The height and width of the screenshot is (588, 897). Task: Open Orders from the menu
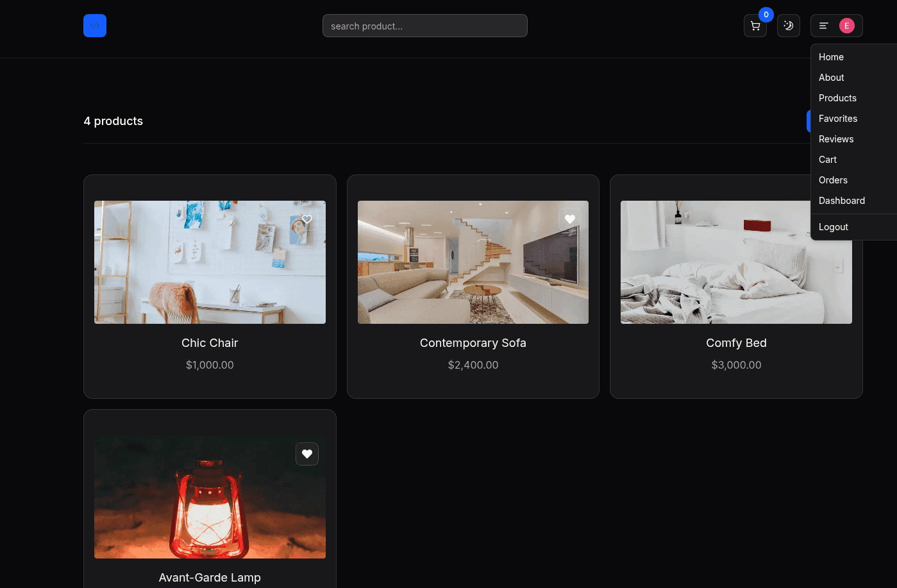[x=833, y=180]
